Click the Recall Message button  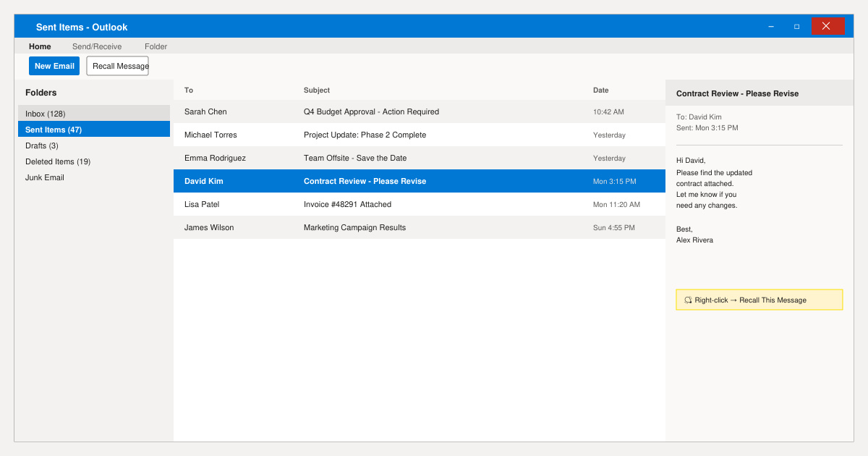(x=117, y=66)
